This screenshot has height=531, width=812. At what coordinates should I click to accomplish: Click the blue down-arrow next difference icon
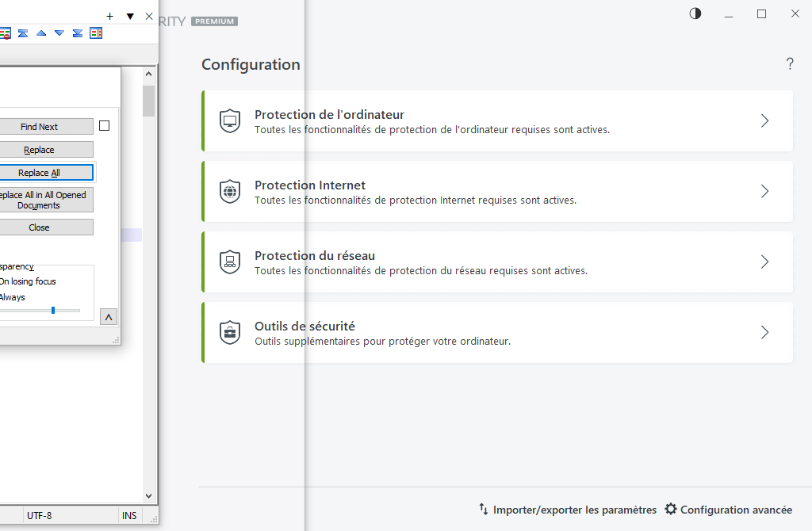click(59, 32)
